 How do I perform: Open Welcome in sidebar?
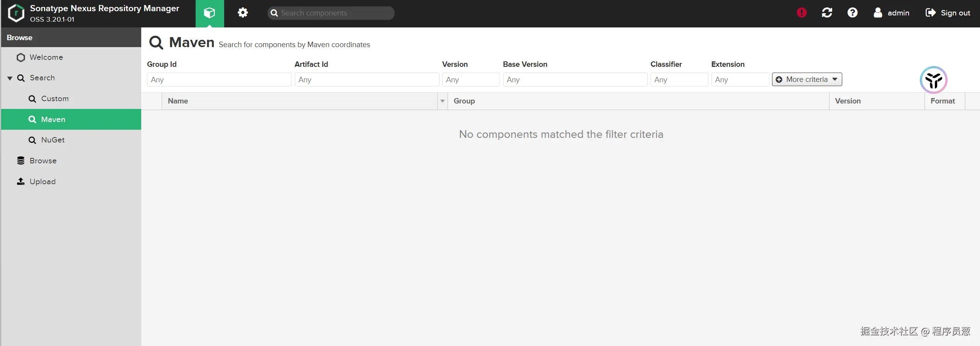pyautogui.click(x=71, y=57)
